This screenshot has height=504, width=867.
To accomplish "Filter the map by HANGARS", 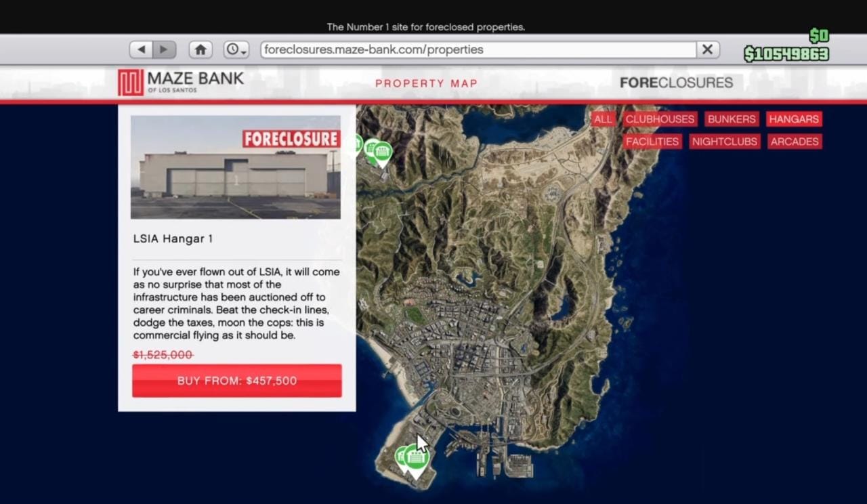I will [x=794, y=119].
